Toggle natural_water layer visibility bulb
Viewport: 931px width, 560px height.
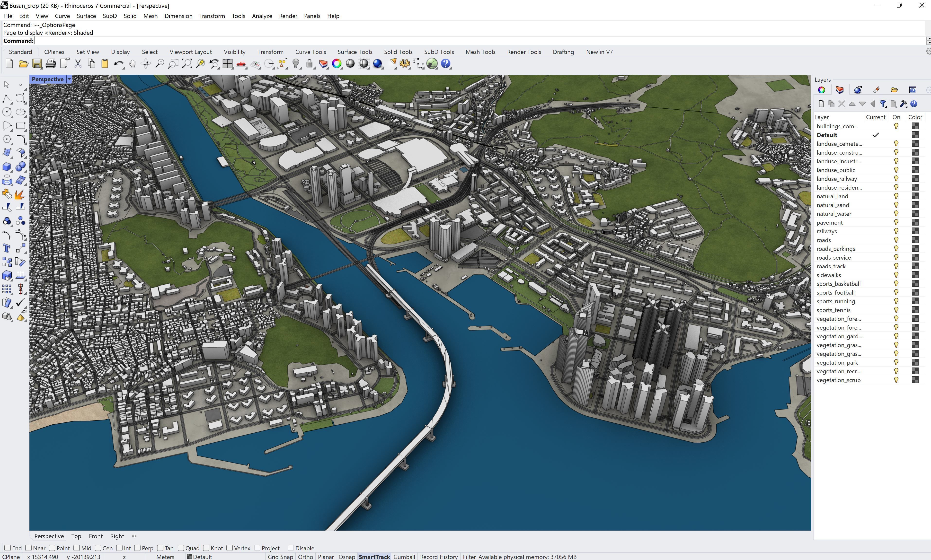(896, 214)
